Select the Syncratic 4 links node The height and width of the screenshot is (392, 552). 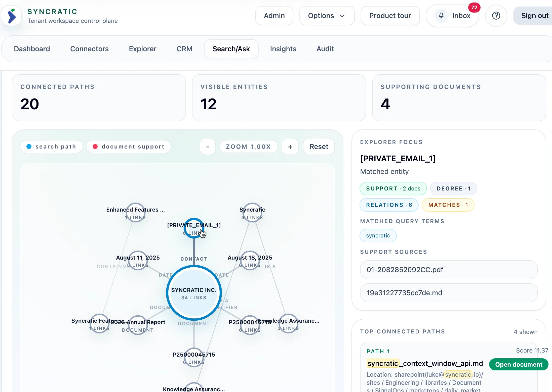coord(252,213)
